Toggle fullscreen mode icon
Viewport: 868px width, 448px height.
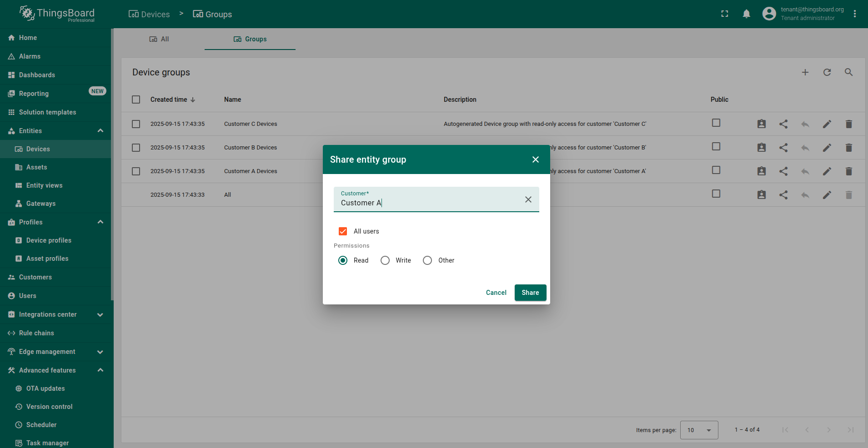tap(725, 14)
